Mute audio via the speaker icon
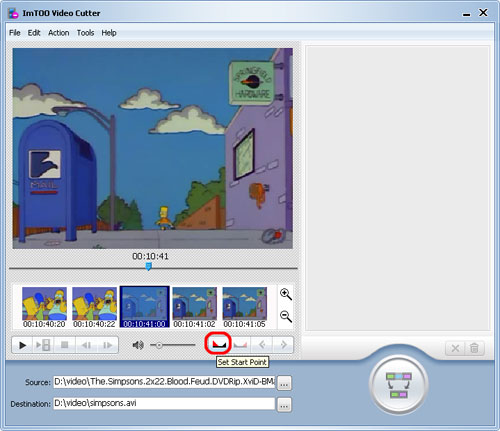The width and height of the screenshot is (500, 431). click(x=138, y=345)
